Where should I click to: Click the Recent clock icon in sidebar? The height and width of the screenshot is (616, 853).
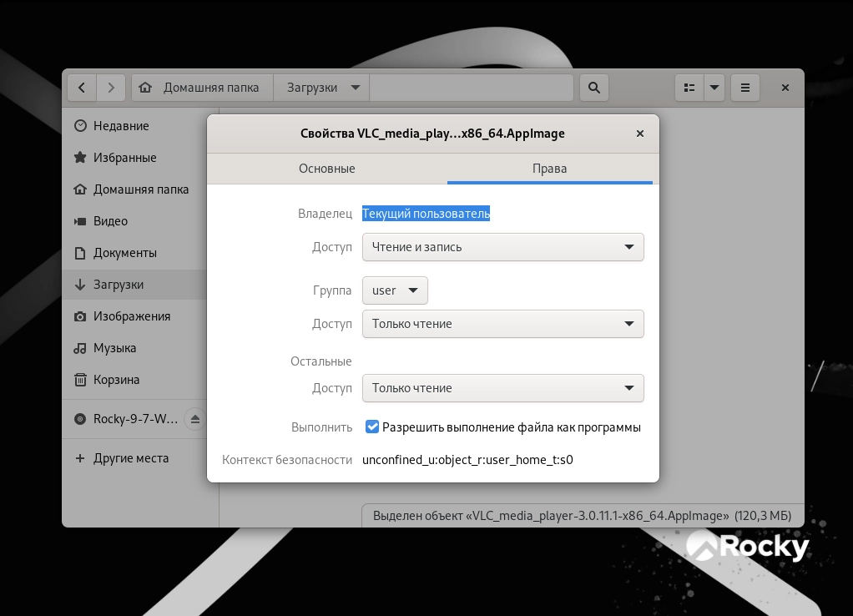click(x=80, y=126)
